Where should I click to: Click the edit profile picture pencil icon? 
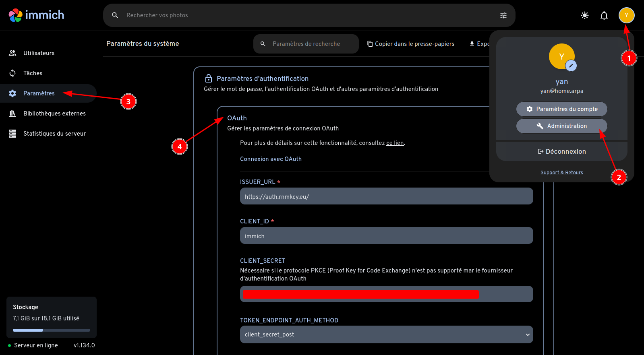click(571, 66)
